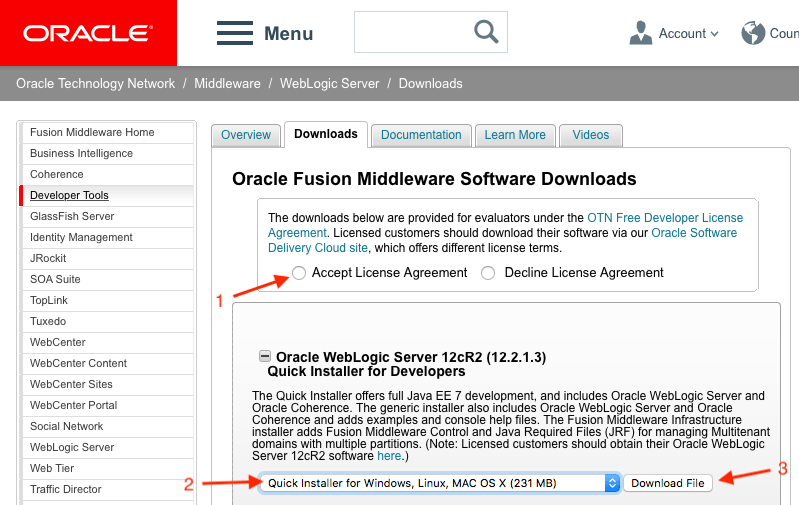
Task: Open JRockit in the sidebar
Action: 108,258
